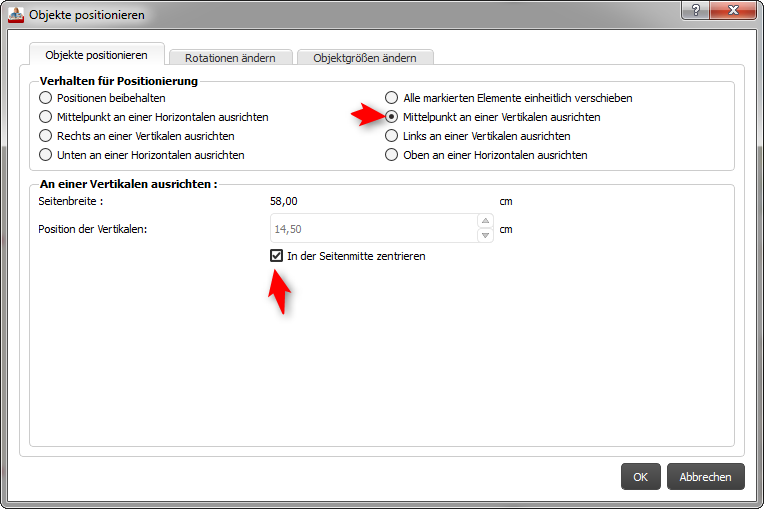The height and width of the screenshot is (509, 764).
Task: Cancel with the Abbrechen button
Action: (x=705, y=477)
